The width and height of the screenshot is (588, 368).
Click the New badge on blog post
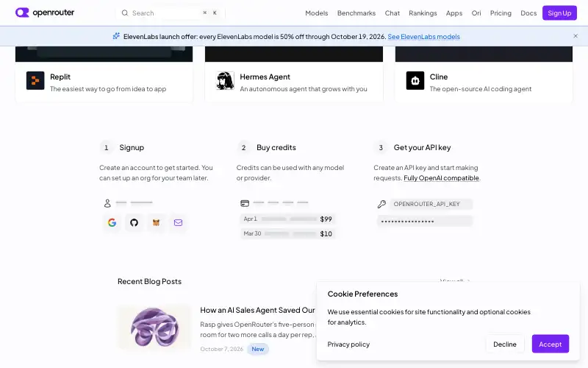pyautogui.click(x=258, y=349)
